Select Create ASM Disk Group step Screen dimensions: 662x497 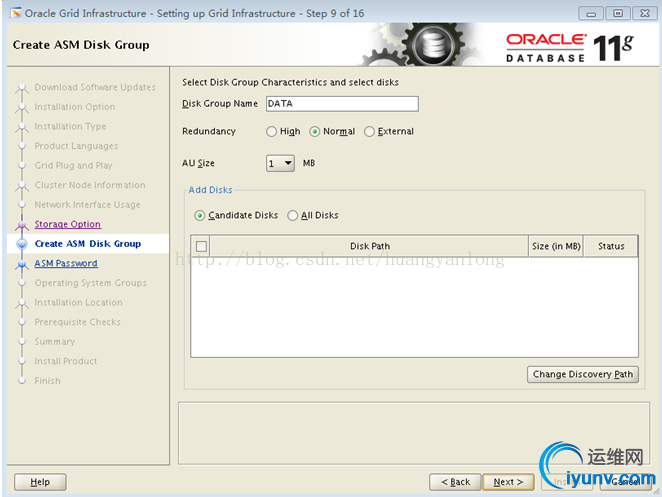point(88,244)
